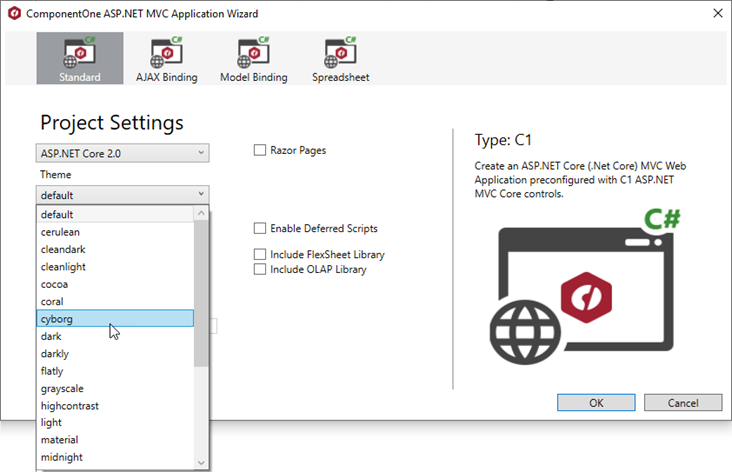Check the Include OLAP Library option
Image resolution: width=732 pixels, height=472 pixels.
click(x=260, y=269)
